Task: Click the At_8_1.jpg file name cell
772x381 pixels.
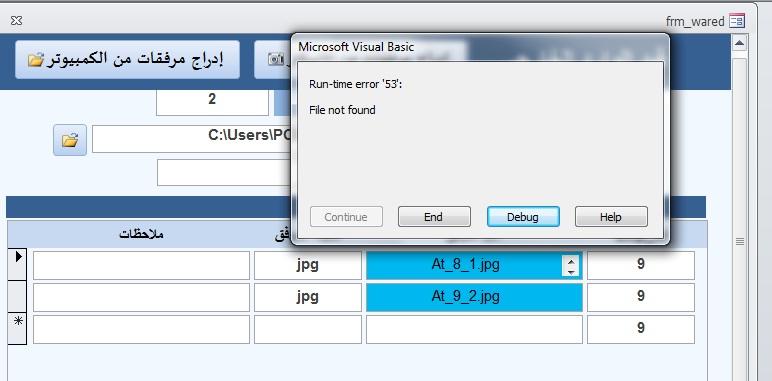Action: [x=474, y=265]
